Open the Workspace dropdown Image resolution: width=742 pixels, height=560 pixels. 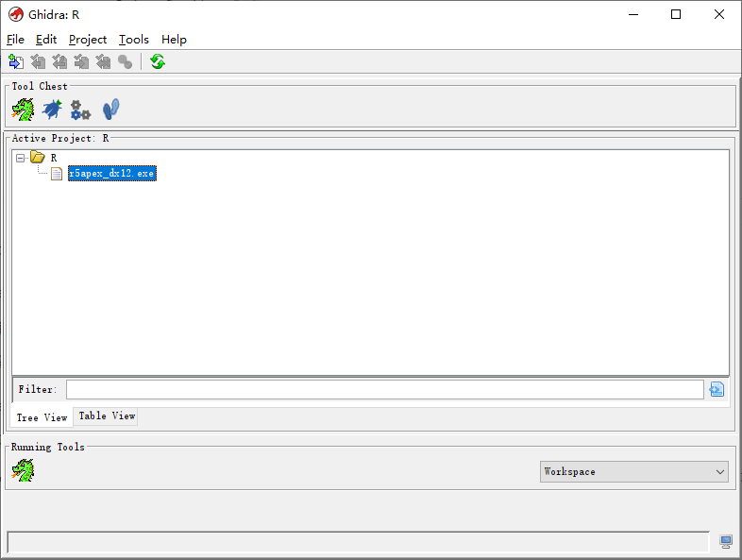[634, 471]
